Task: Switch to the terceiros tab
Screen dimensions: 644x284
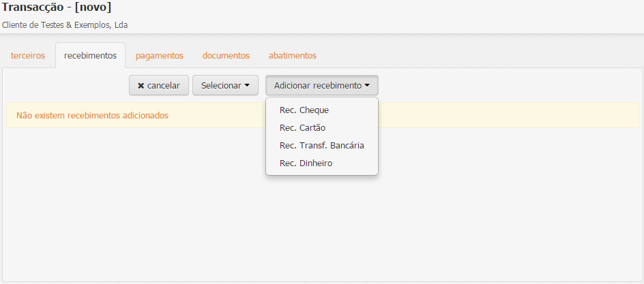Action: [x=28, y=56]
